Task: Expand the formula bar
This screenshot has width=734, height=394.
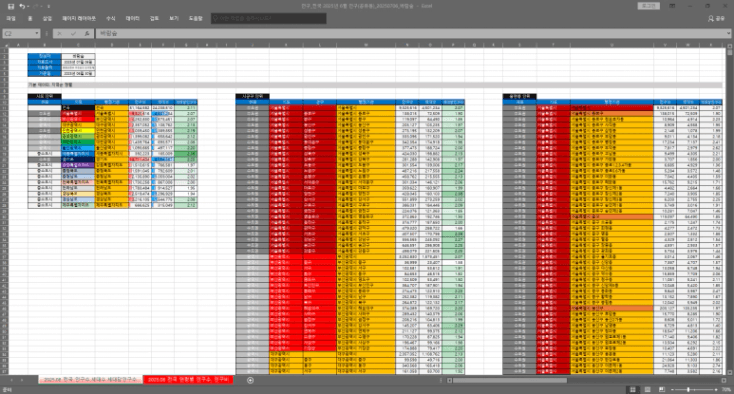Action: click(x=728, y=34)
